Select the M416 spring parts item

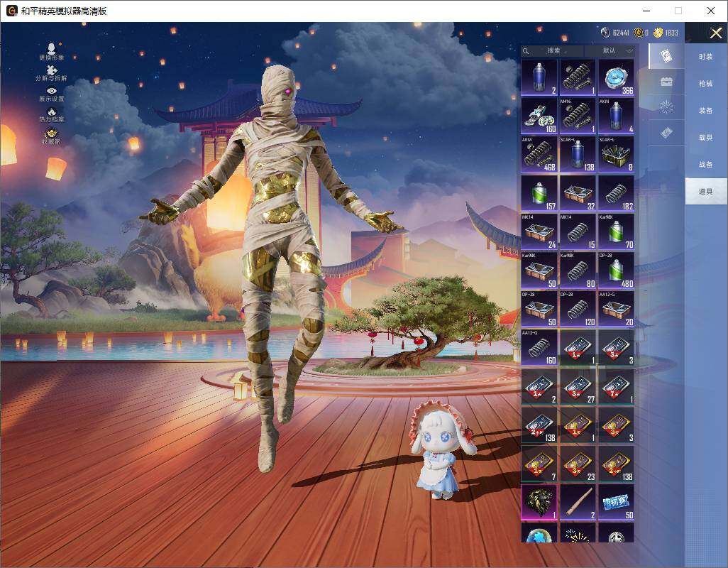click(x=578, y=116)
